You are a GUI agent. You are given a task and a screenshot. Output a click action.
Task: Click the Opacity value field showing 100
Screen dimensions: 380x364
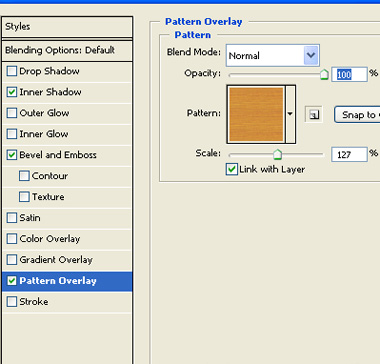pyautogui.click(x=349, y=74)
